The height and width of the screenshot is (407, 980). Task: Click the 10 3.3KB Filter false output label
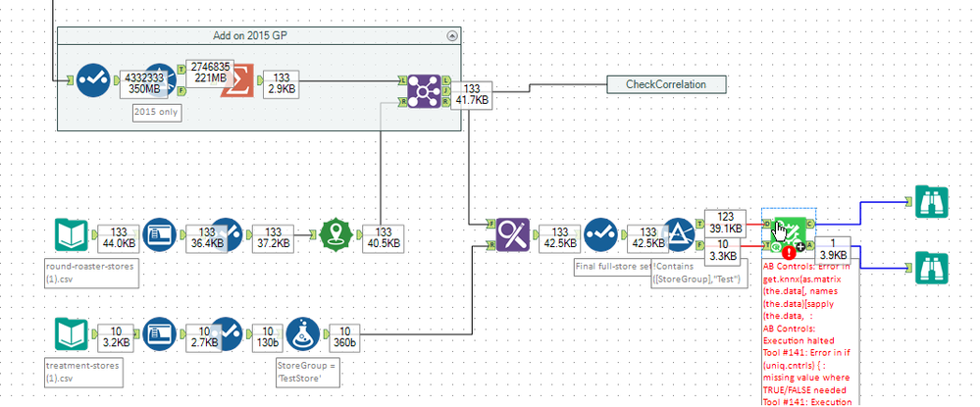[725, 249]
